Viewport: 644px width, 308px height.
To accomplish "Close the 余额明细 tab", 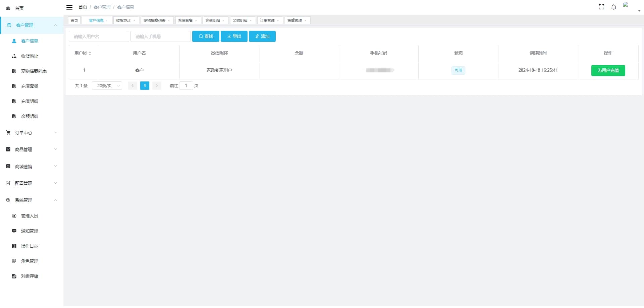I will point(251,21).
